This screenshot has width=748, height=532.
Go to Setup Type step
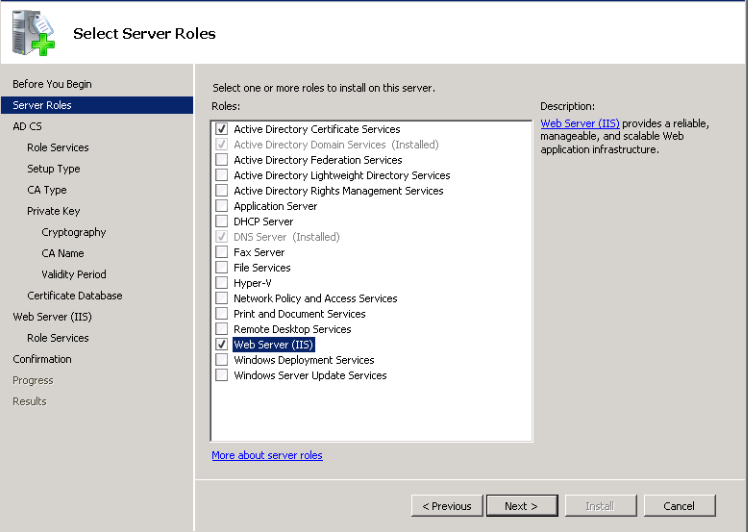click(x=53, y=169)
